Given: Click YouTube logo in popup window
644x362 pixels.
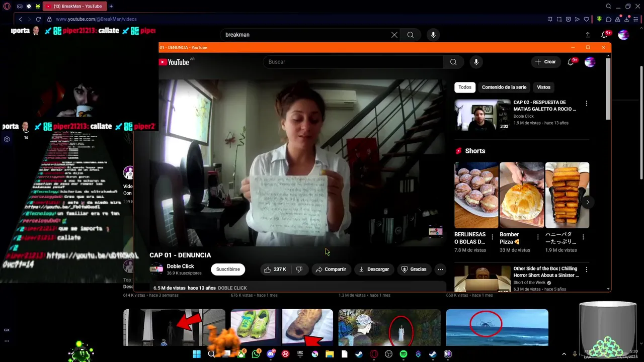Looking at the screenshot, I should click(x=174, y=62).
